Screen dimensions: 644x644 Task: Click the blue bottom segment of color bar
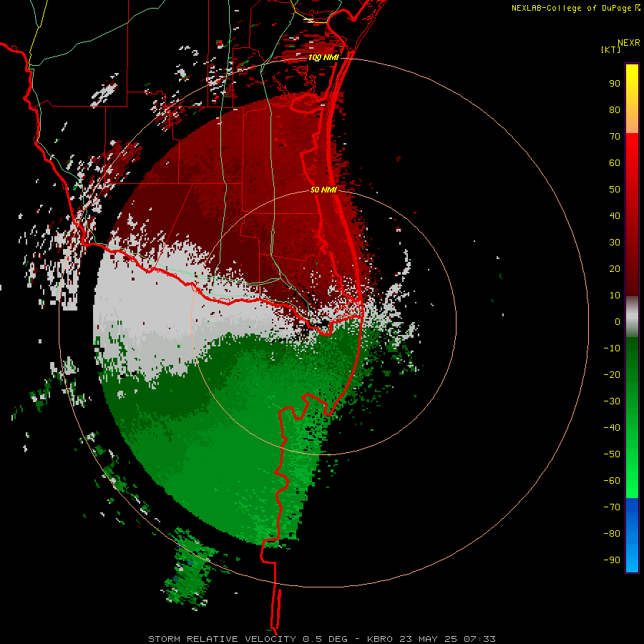point(632,535)
